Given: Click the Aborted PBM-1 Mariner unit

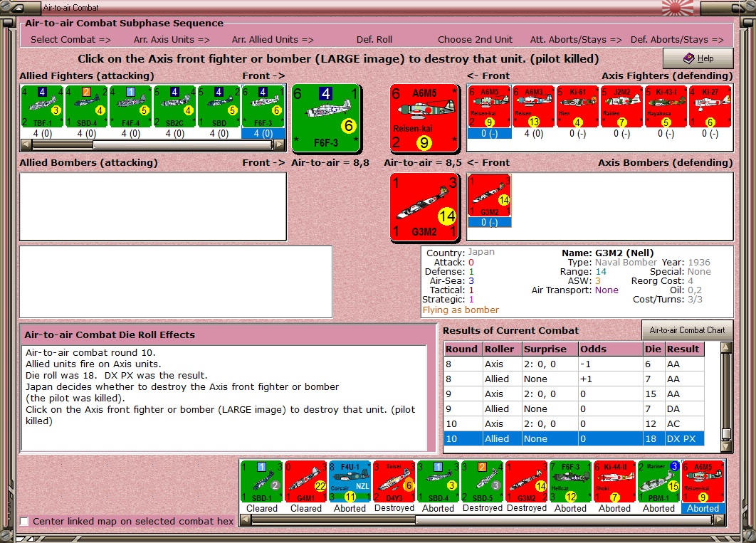Looking at the screenshot, I should click(658, 482).
